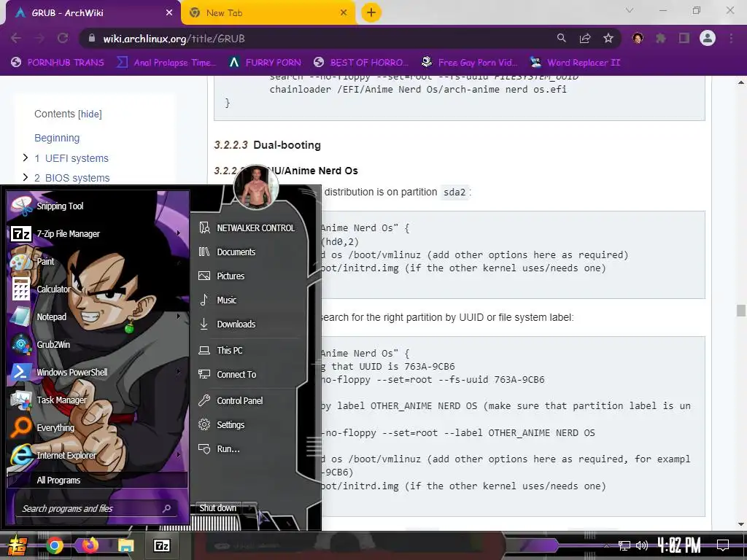This screenshot has width=747, height=560.
Task: Open Word Replacer II bookmark
Action: pyautogui.click(x=576, y=63)
